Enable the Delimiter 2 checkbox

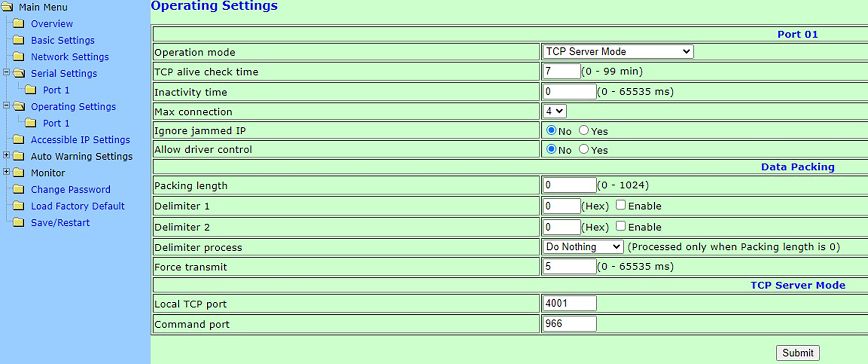point(620,226)
